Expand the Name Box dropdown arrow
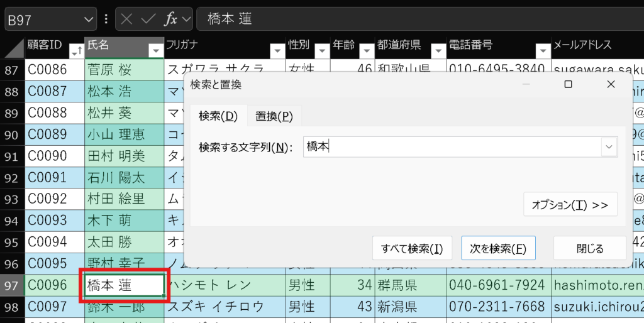 pos(87,19)
